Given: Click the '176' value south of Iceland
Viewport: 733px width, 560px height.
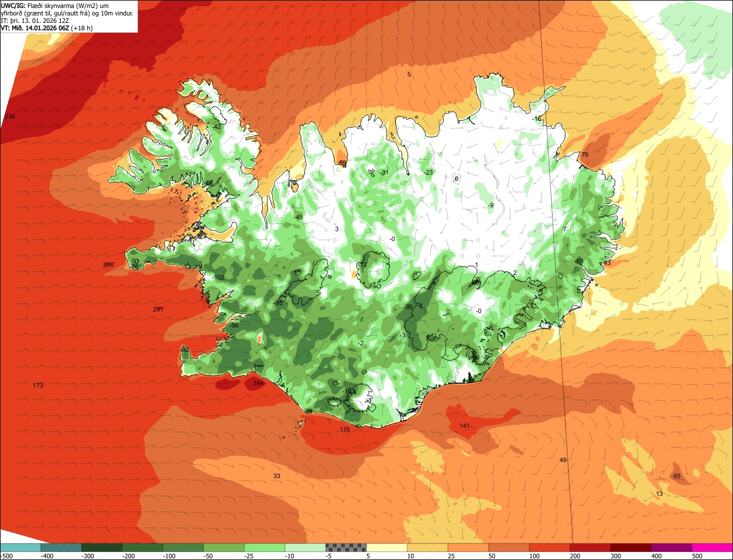Looking at the screenshot, I should tap(345, 429).
